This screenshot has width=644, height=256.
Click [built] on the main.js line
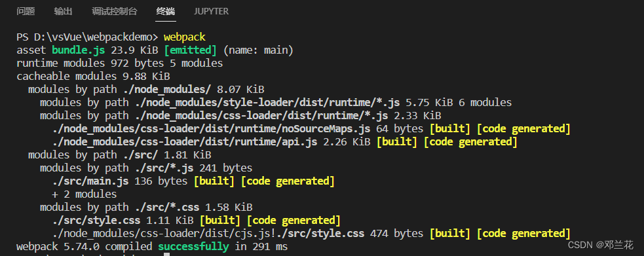coord(214,181)
